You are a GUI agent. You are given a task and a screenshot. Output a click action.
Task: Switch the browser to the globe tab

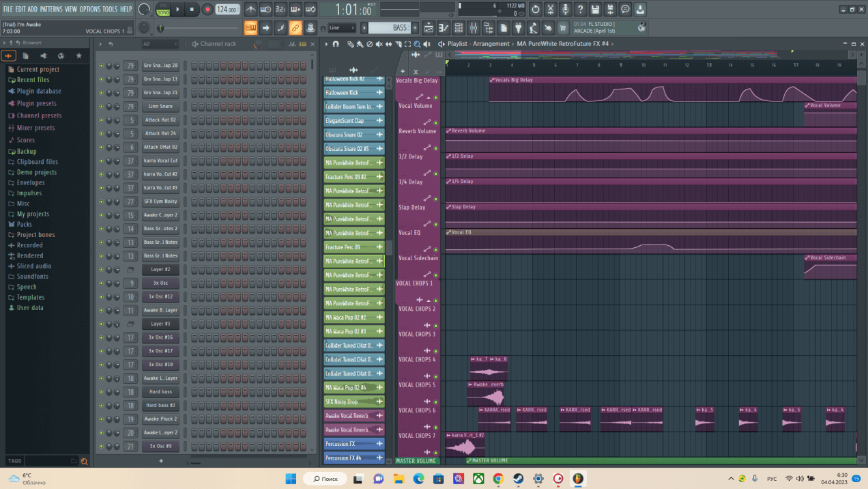(x=61, y=55)
